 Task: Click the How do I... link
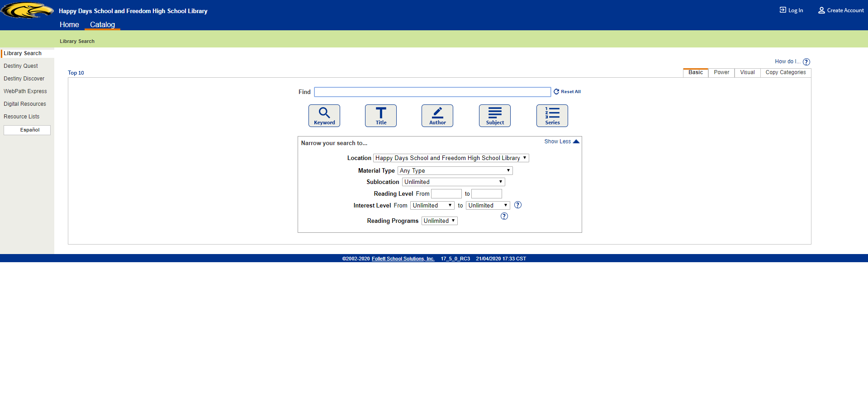pos(787,62)
